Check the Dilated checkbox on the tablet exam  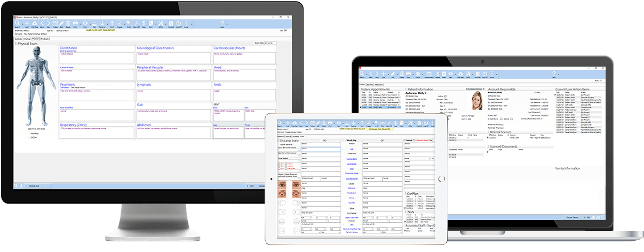click(404, 141)
